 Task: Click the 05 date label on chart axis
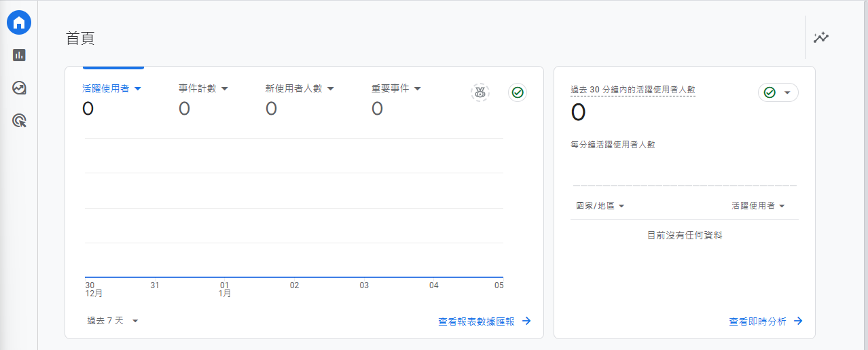coord(499,285)
